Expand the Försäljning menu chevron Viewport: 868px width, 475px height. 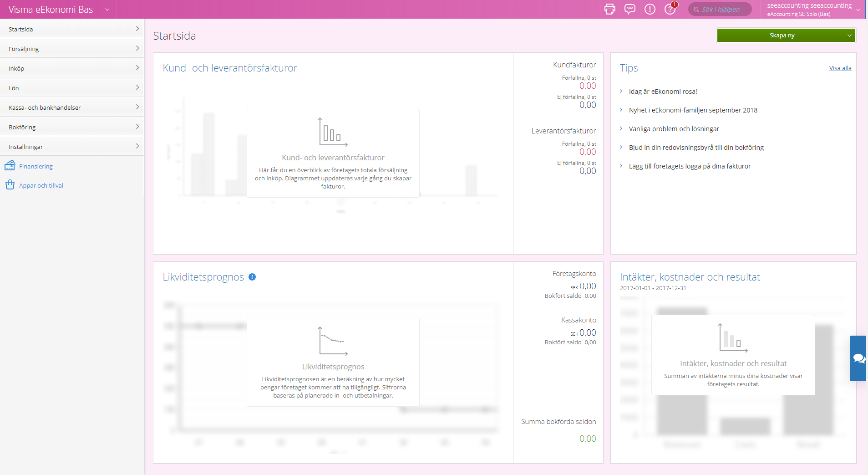(137, 48)
